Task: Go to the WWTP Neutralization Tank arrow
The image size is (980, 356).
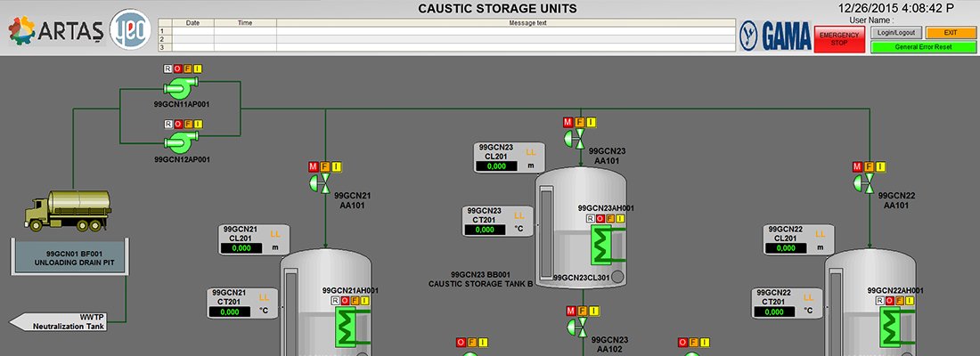Action: [62, 321]
